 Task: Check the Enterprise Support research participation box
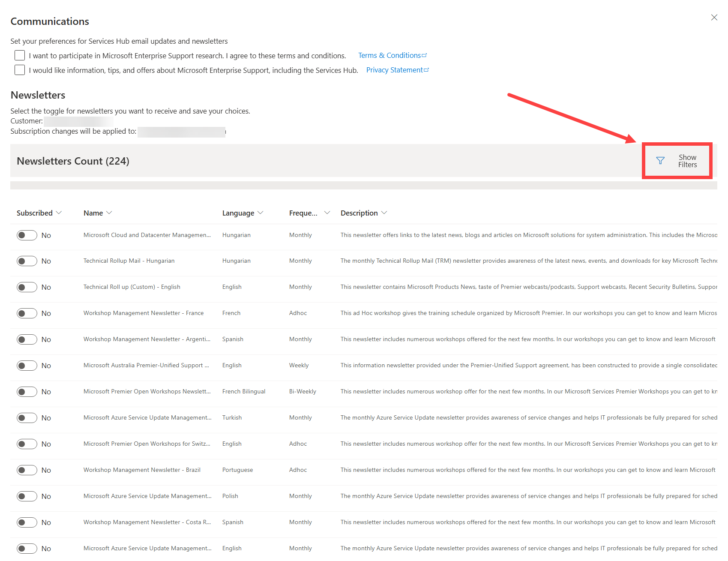(20, 55)
